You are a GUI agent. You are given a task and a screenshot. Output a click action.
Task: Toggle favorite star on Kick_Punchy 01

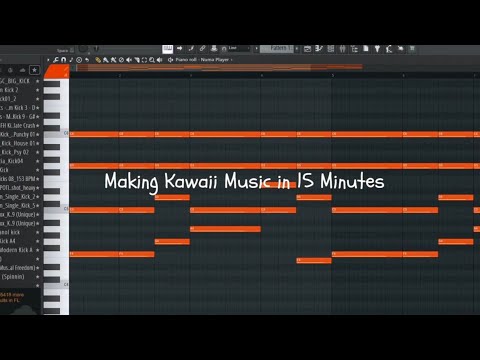[x=37, y=134]
